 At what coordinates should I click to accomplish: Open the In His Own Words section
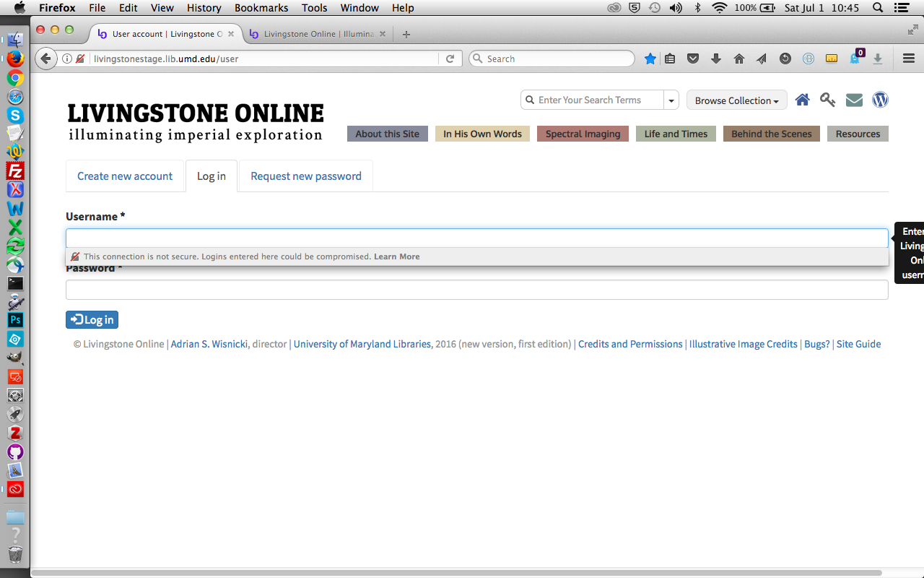point(482,134)
